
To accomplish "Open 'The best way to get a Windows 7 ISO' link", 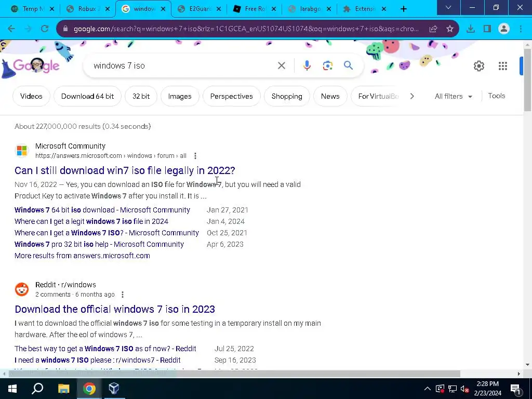I will tap(105, 349).
